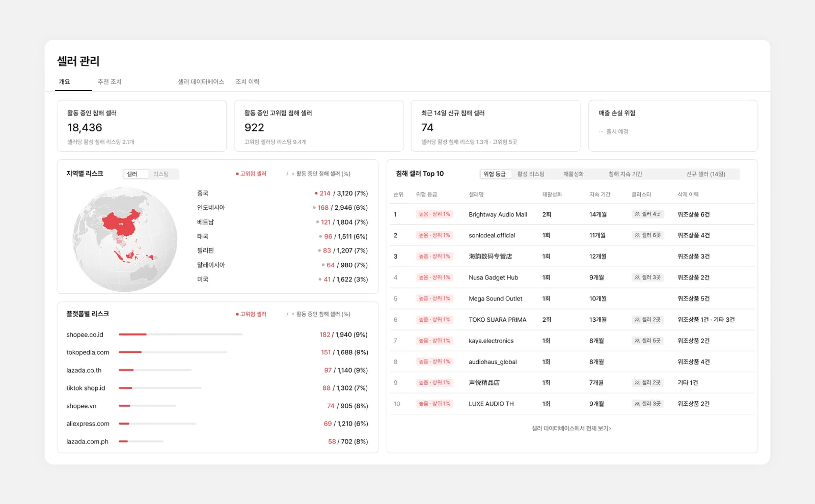Open the 셀러 3곳 cluster for LUXE AUDIO TH
Image resolution: width=815 pixels, height=504 pixels.
pyautogui.click(x=647, y=404)
